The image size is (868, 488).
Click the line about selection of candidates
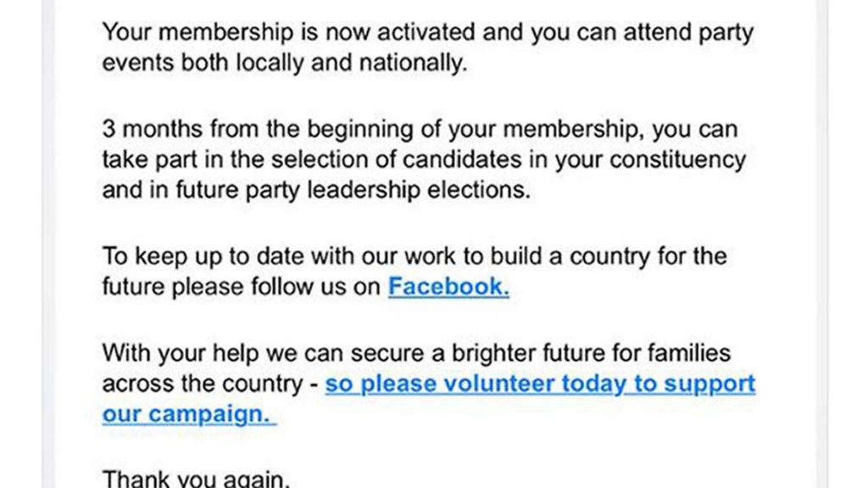coord(424,159)
